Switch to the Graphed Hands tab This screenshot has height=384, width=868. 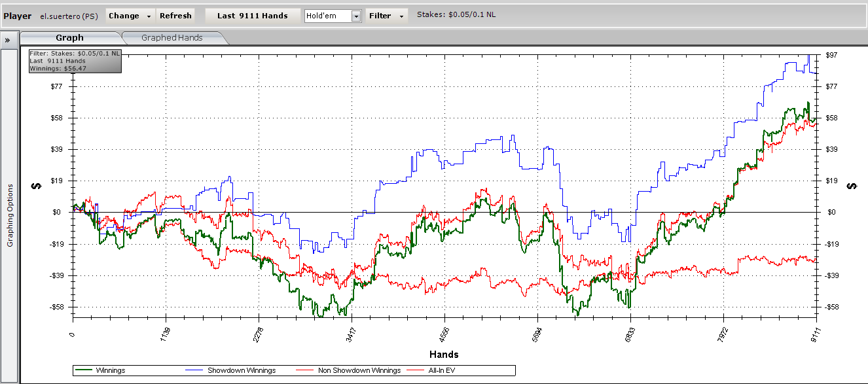point(172,38)
